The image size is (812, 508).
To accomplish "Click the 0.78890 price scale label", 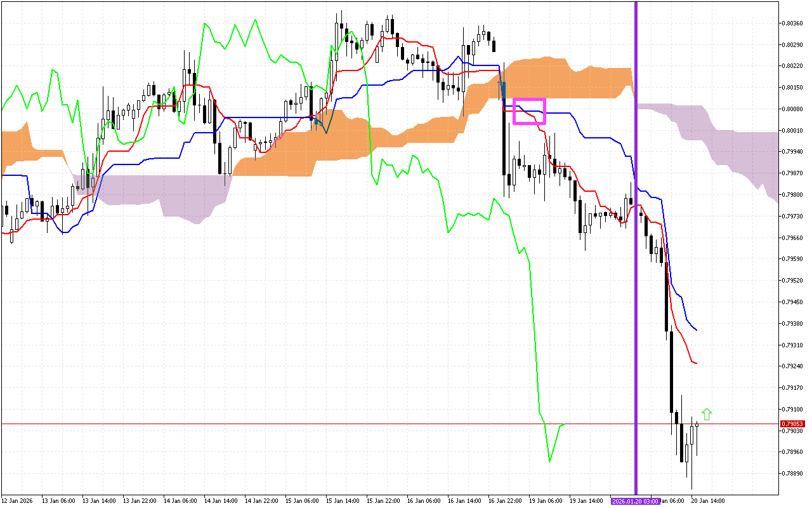I will [792, 474].
